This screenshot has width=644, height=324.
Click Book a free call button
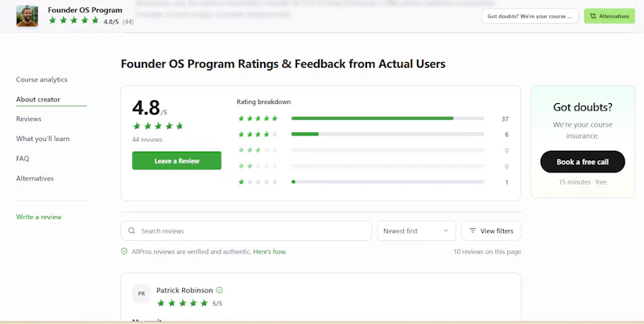(x=582, y=161)
